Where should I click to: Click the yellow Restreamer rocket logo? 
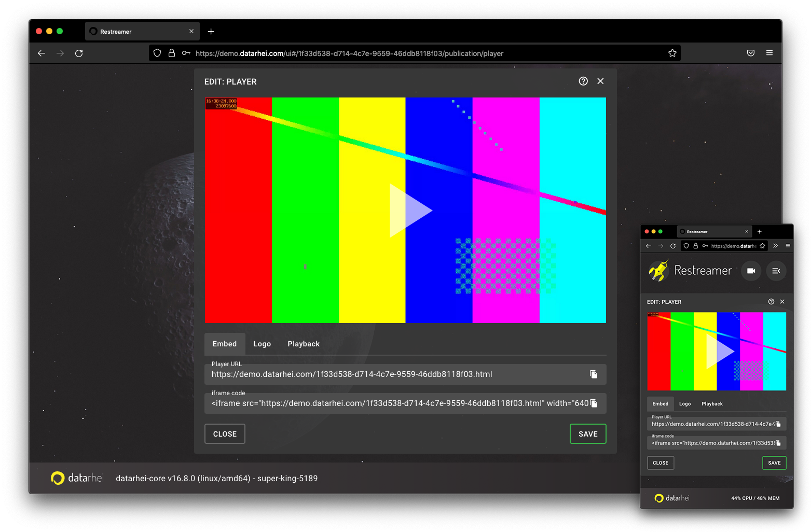tap(657, 270)
